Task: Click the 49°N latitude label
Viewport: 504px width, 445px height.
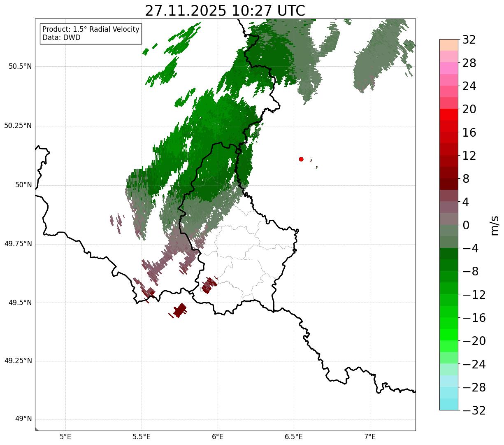Action: coord(23,419)
